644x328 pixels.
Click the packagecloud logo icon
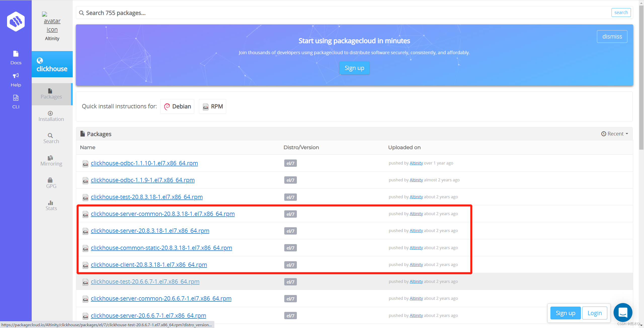(x=16, y=22)
